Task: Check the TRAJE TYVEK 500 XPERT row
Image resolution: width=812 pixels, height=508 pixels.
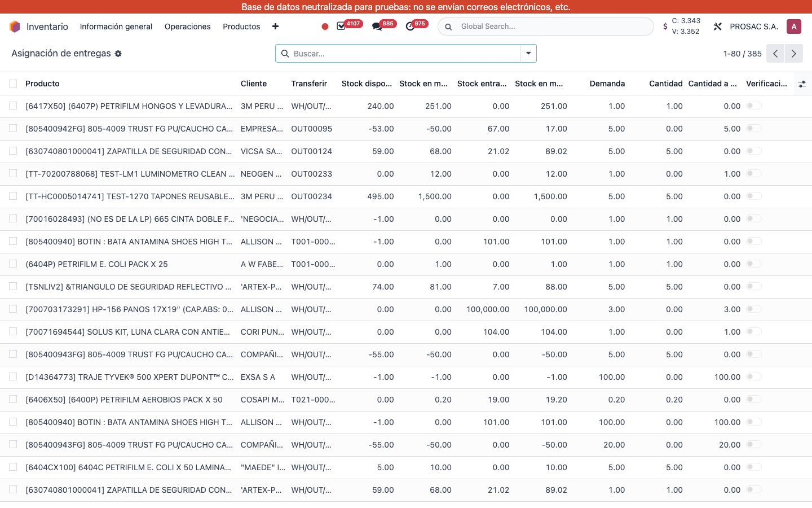Action: click(13, 376)
